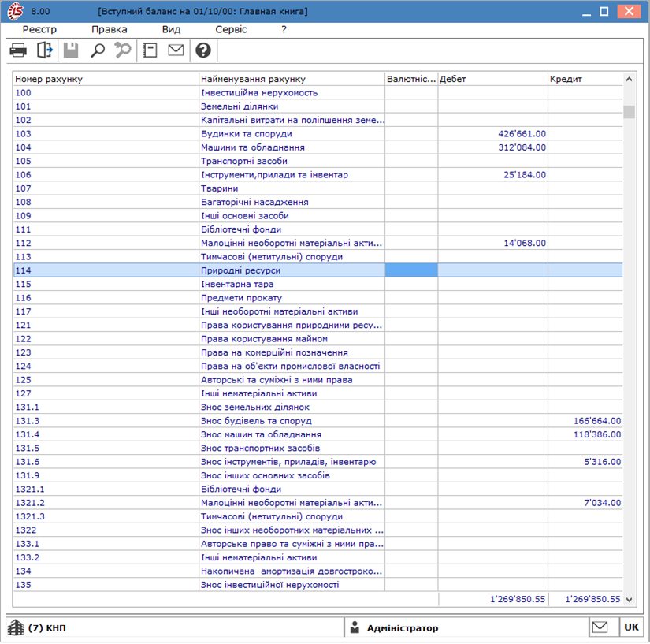Select account 117 Інші необоротні матеріальні активи

click(x=318, y=311)
